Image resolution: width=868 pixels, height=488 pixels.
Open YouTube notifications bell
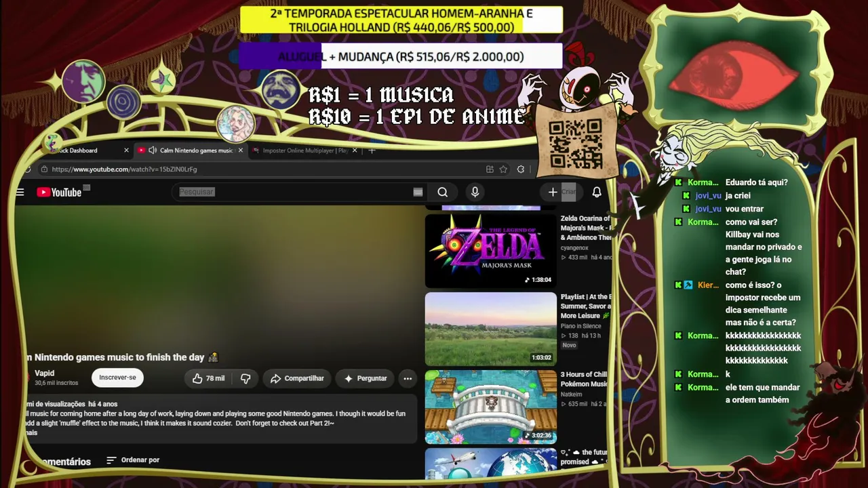point(597,192)
